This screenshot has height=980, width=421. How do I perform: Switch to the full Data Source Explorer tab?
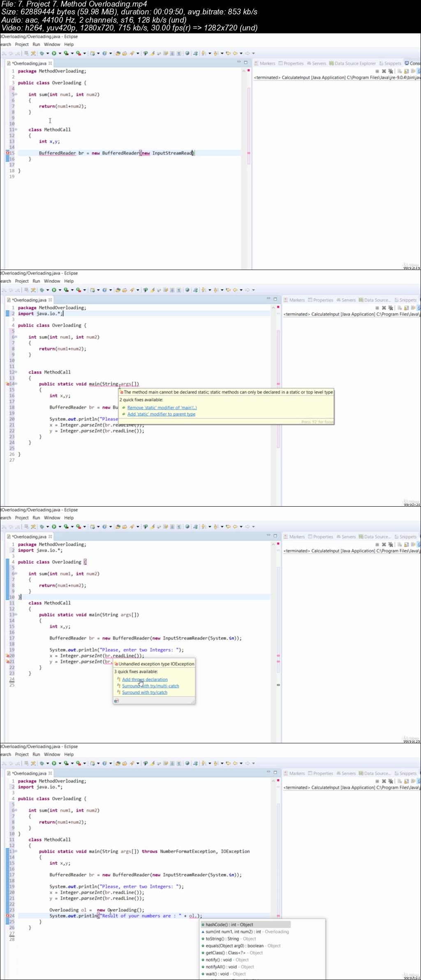[352, 63]
